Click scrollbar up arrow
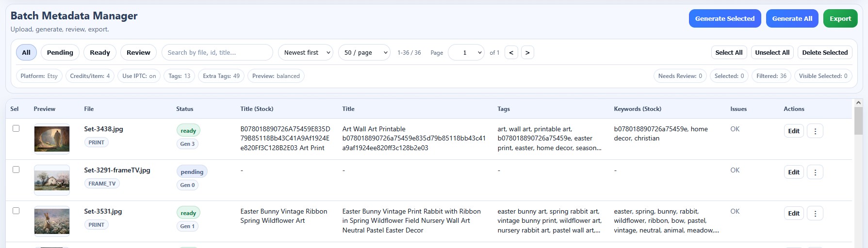 tap(858, 103)
